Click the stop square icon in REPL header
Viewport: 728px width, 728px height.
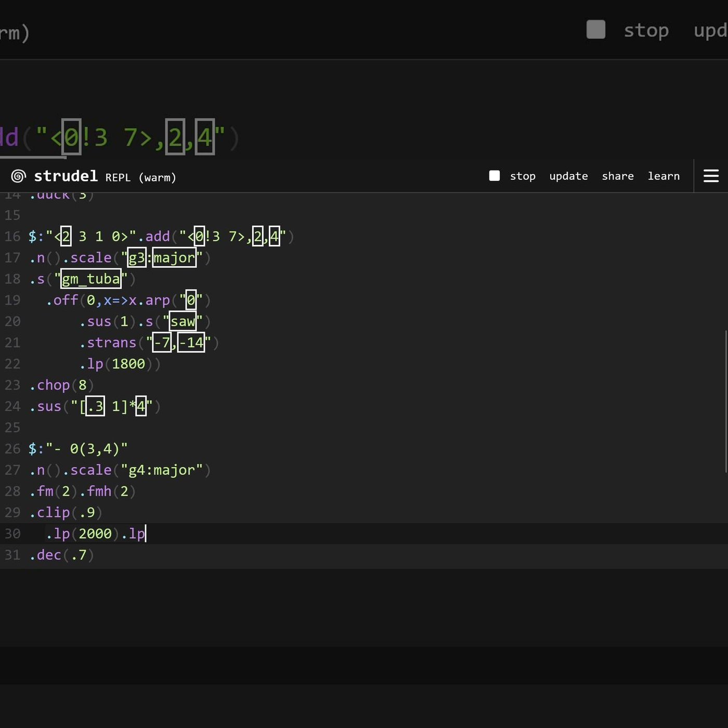(495, 176)
